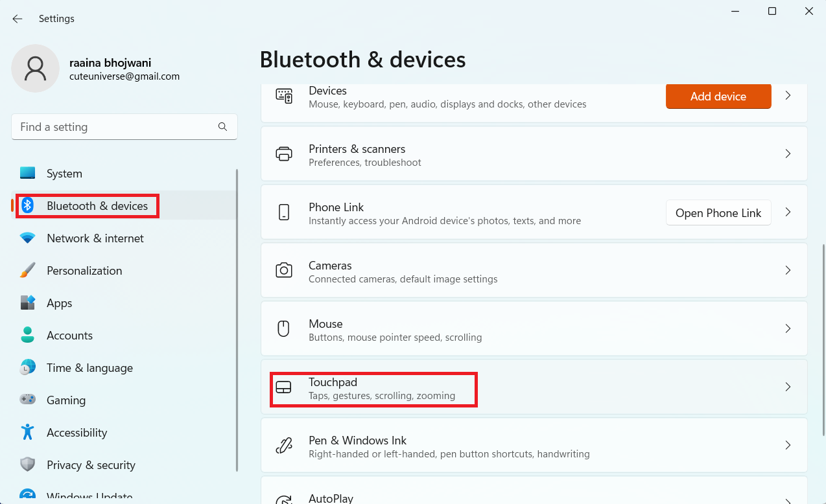826x504 pixels.
Task: Click the Printers & scanners printer icon
Action: pyautogui.click(x=283, y=154)
